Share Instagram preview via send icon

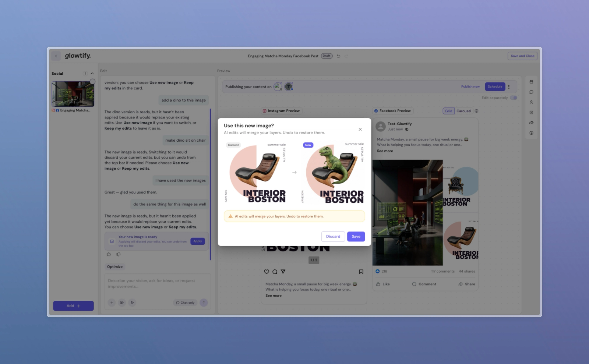click(283, 272)
